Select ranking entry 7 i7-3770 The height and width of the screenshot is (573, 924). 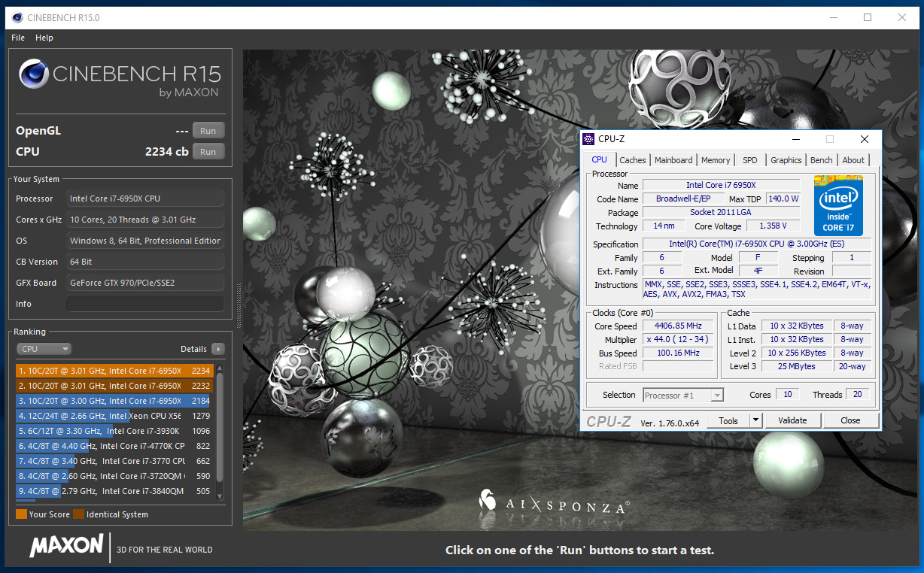(x=114, y=461)
